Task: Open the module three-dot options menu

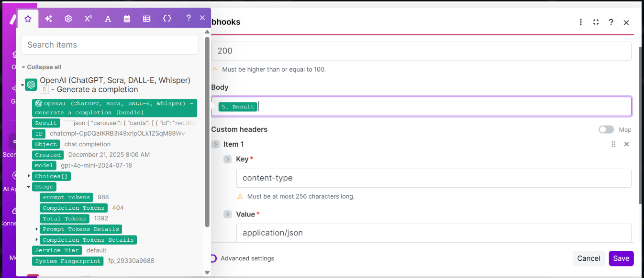Action: pos(581,22)
